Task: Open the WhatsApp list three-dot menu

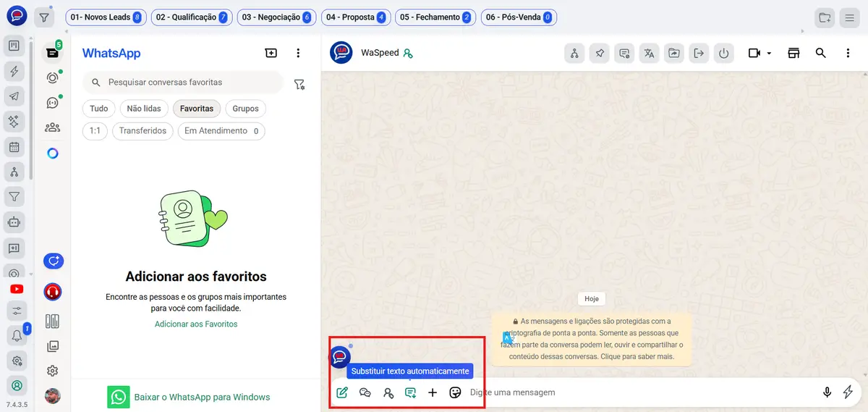Action: pyautogui.click(x=298, y=53)
